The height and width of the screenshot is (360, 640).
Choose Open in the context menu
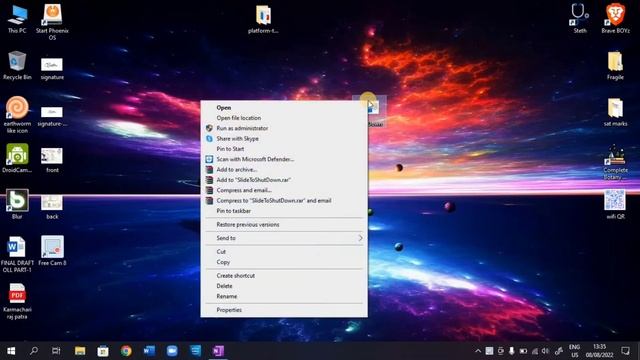(284, 108)
